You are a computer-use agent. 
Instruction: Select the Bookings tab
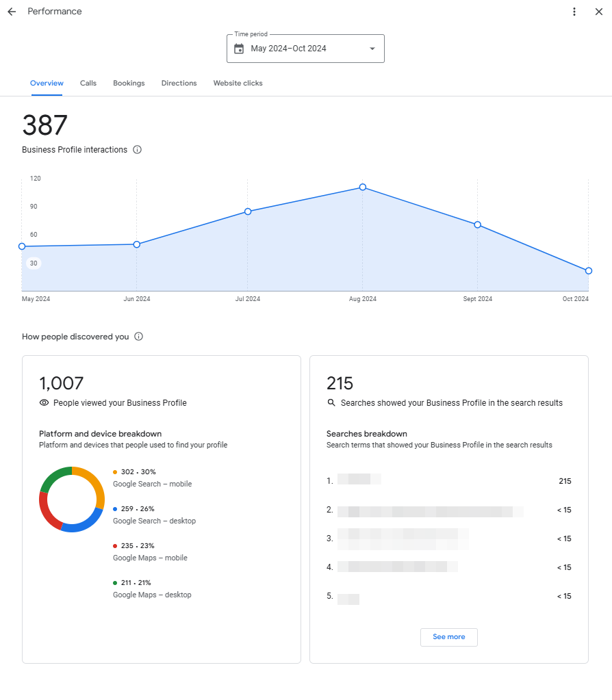click(129, 83)
